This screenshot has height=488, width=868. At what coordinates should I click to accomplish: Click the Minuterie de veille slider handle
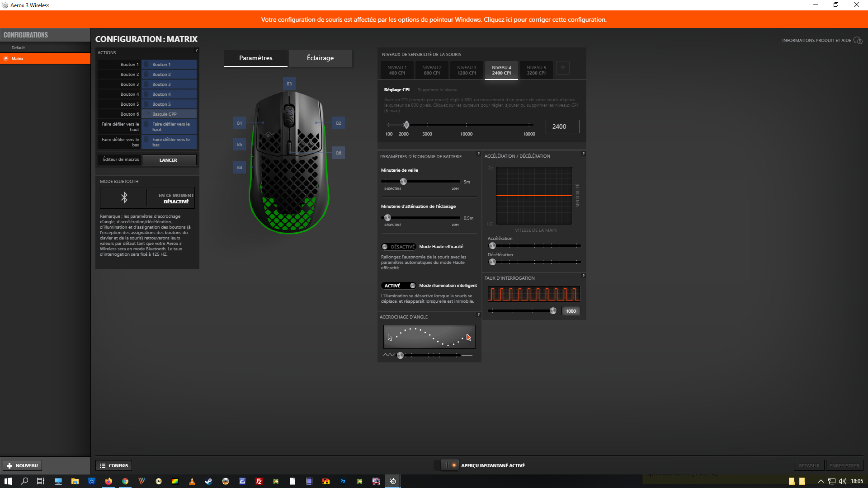(404, 182)
